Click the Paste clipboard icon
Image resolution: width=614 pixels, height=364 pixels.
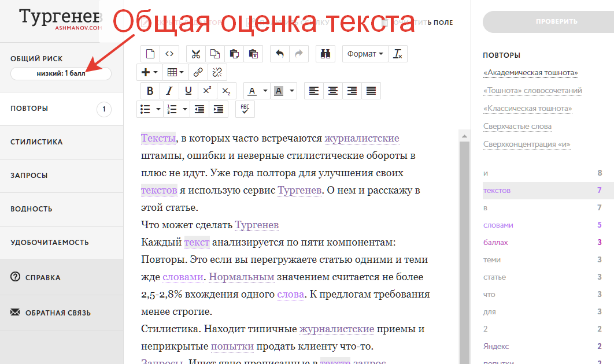[x=234, y=54]
